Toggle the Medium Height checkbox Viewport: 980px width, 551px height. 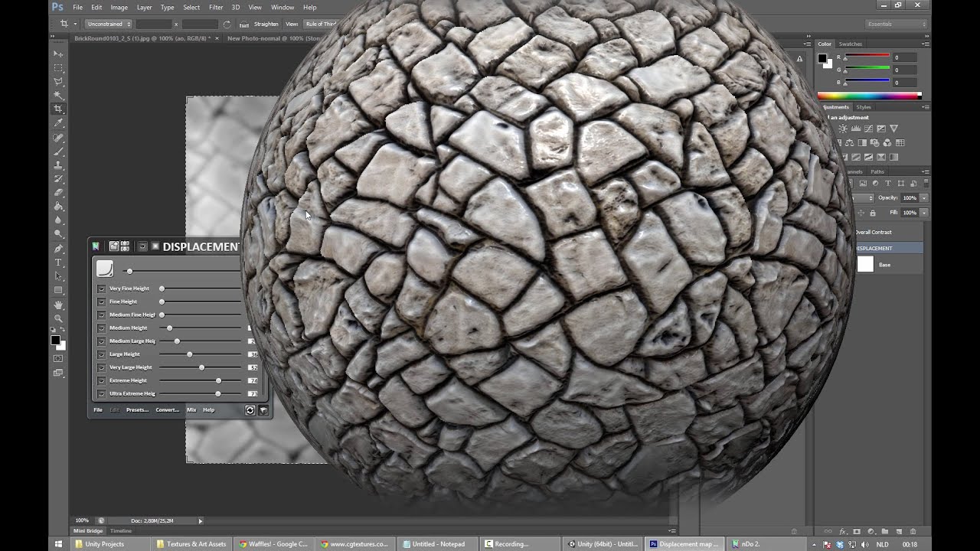pos(101,328)
